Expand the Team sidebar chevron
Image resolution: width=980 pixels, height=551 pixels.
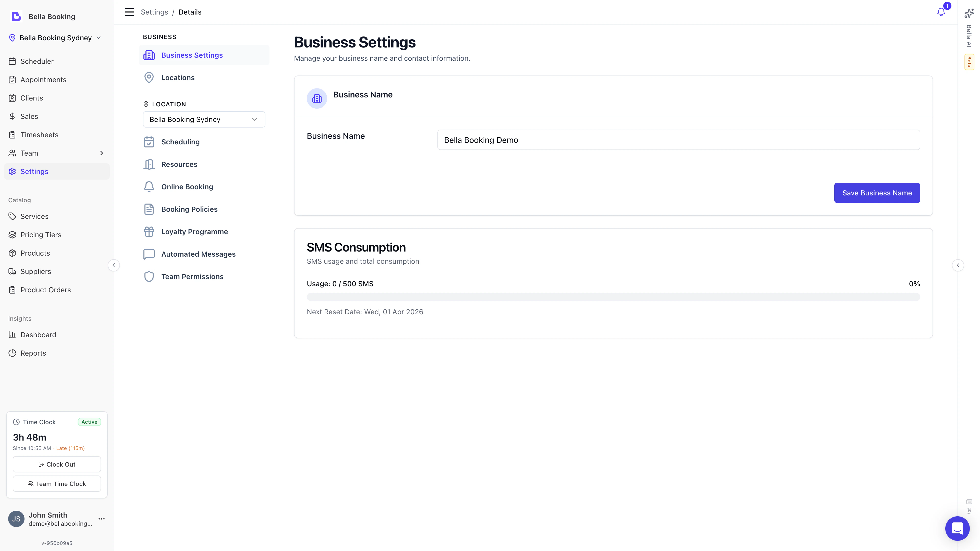click(101, 153)
